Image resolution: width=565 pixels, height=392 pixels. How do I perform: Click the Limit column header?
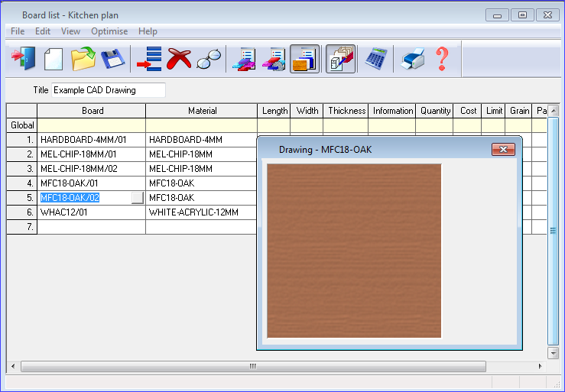pyautogui.click(x=493, y=111)
